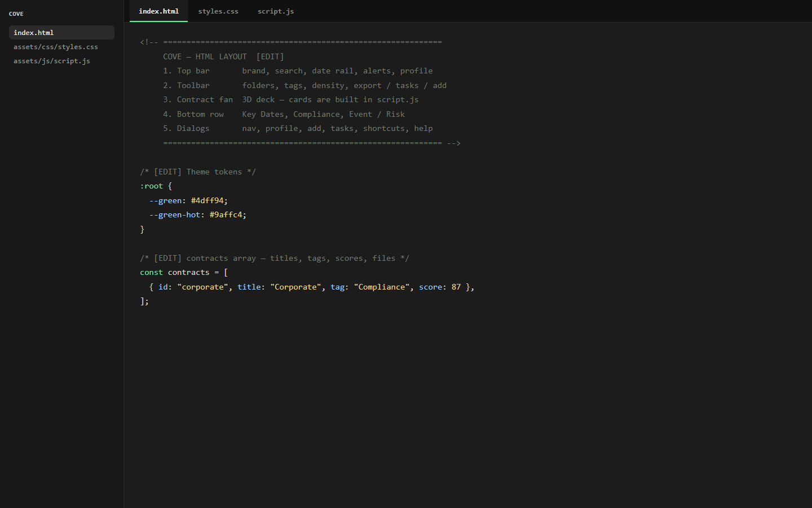Click the '2. Toolbar' comment line
This screenshot has width=812, height=508.
click(x=304, y=86)
